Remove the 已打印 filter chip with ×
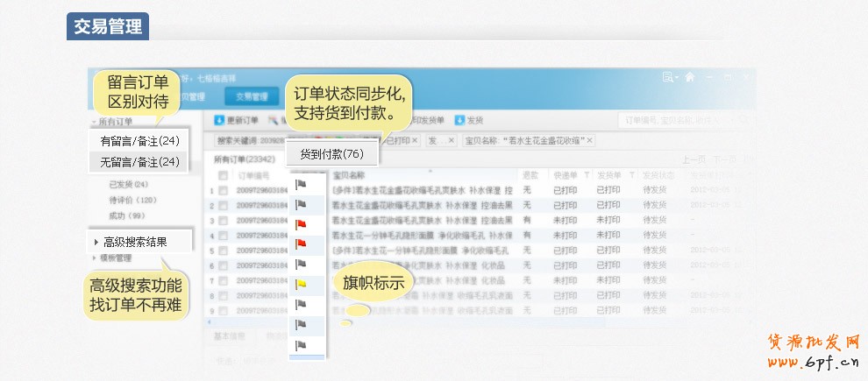The width and height of the screenshot is (868, 381). click(416, 140)
